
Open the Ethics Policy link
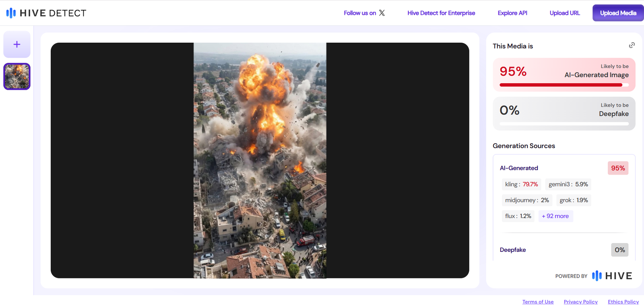623,302
